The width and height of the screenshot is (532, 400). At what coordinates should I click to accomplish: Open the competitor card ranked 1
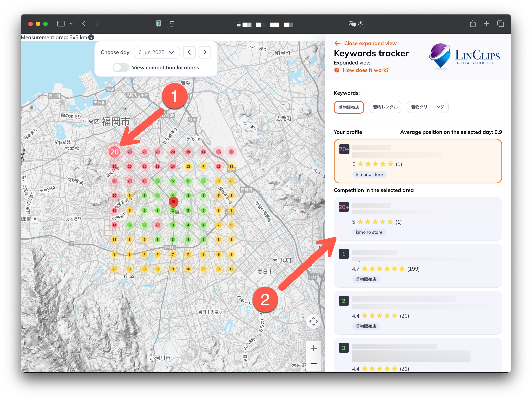pyautogui.click(x=418, y=266)
